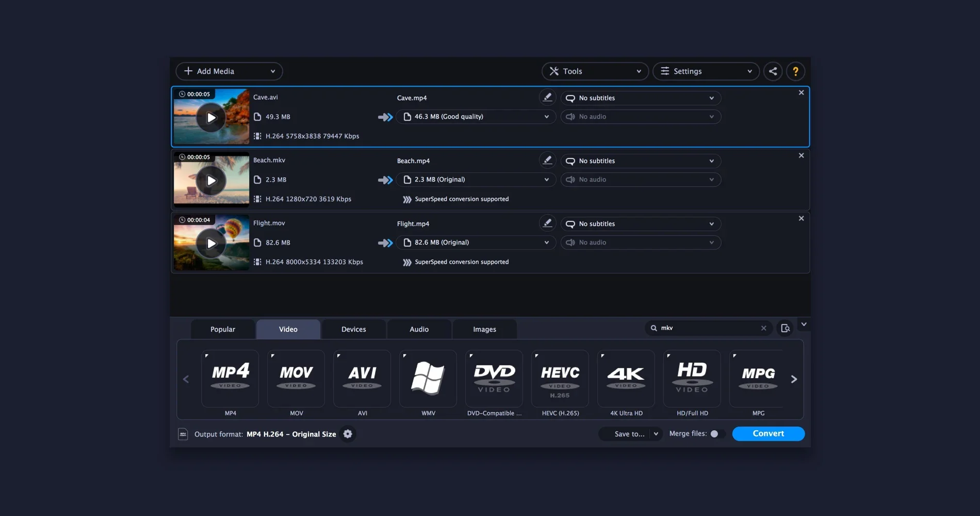
Task: Open the Devices tab
Action: click(x=353, y=329)
